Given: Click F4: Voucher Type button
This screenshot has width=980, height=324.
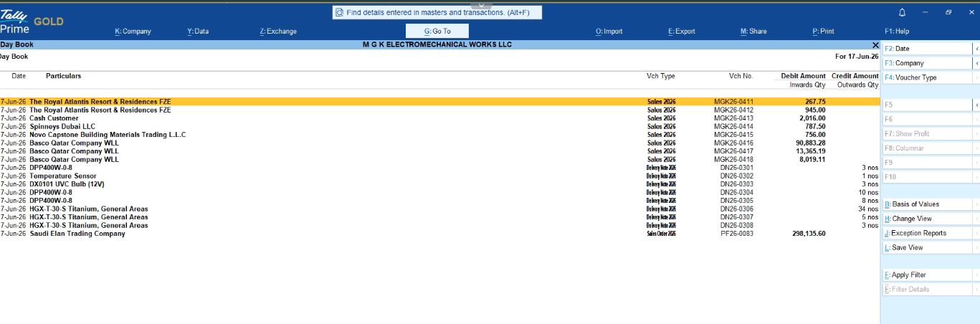Looking at the screenshot, I should pos(926,77).
